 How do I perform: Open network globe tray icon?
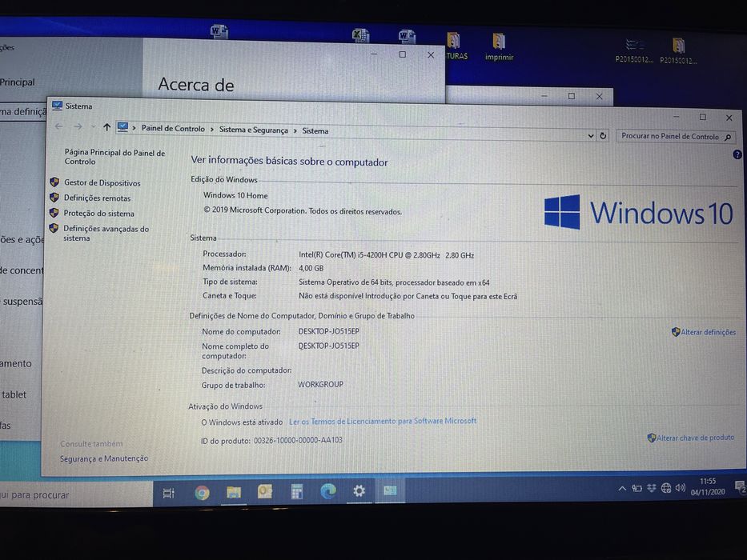(x=666, y=488)
